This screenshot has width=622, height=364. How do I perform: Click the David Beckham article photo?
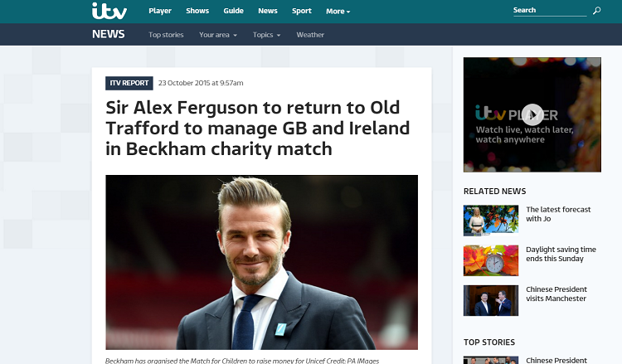click(261, 262)
